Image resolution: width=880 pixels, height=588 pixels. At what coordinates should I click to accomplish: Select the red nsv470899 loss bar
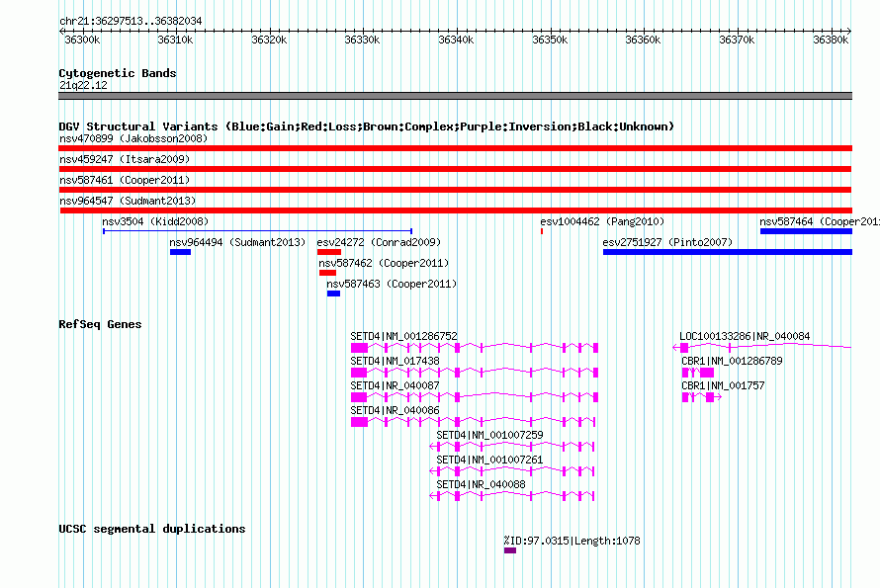tap(455, 148)
